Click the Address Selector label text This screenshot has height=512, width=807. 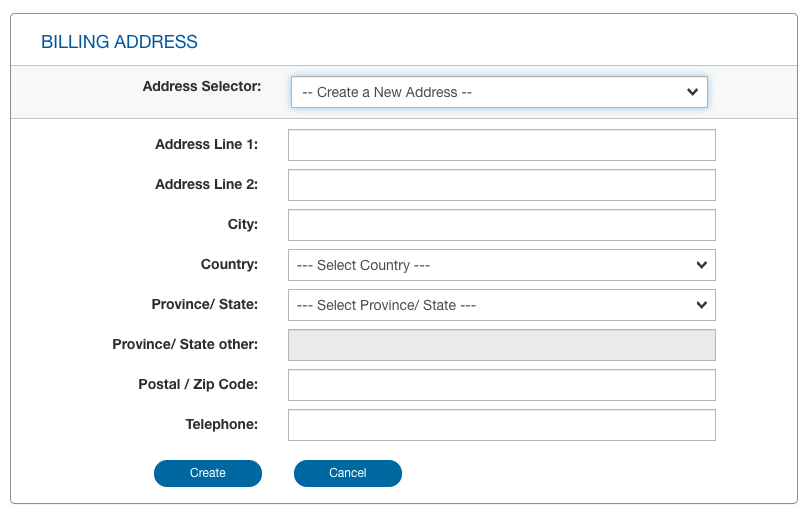tap(201, 86)
